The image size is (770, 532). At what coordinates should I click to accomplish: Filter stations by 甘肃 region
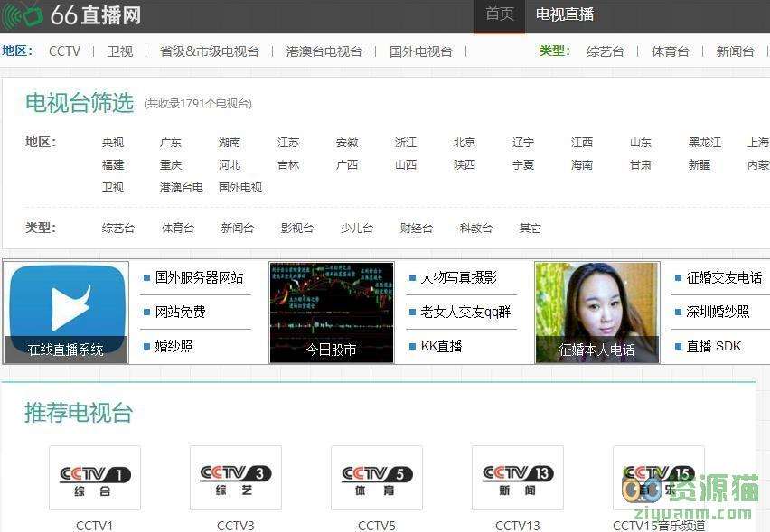tap(641, 165)
